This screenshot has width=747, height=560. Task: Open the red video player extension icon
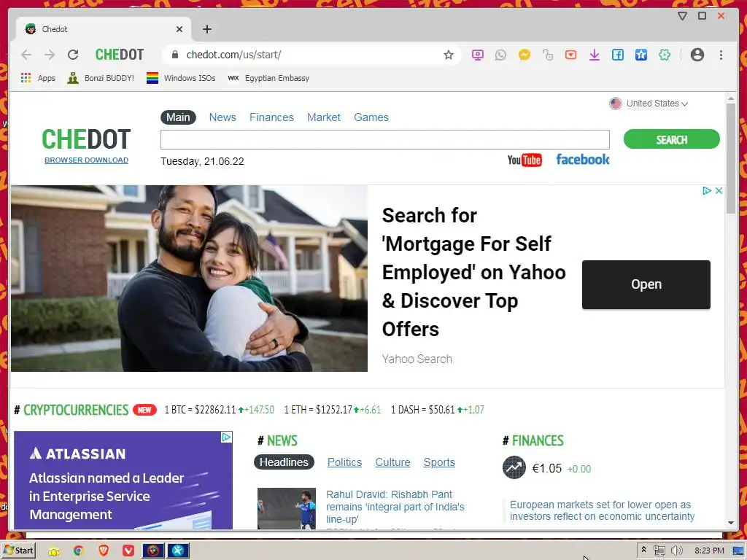[570, 55]
